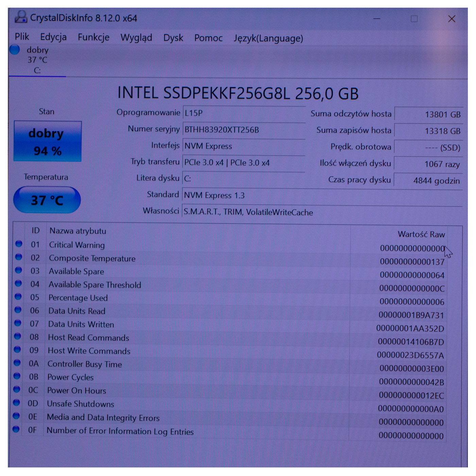The image size is (476, 476).
Task: Select the Host Read Commands attribute name
Action: (x=88, y=337)
